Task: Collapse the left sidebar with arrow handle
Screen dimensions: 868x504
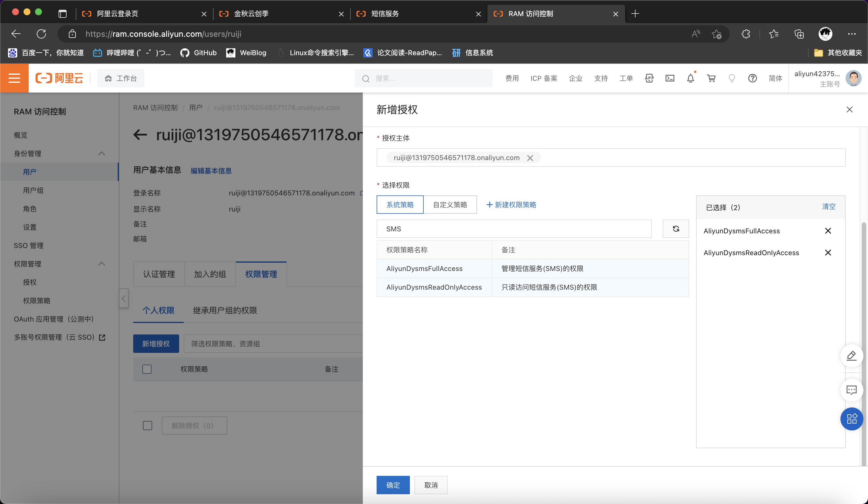Action: coord(124,299)
